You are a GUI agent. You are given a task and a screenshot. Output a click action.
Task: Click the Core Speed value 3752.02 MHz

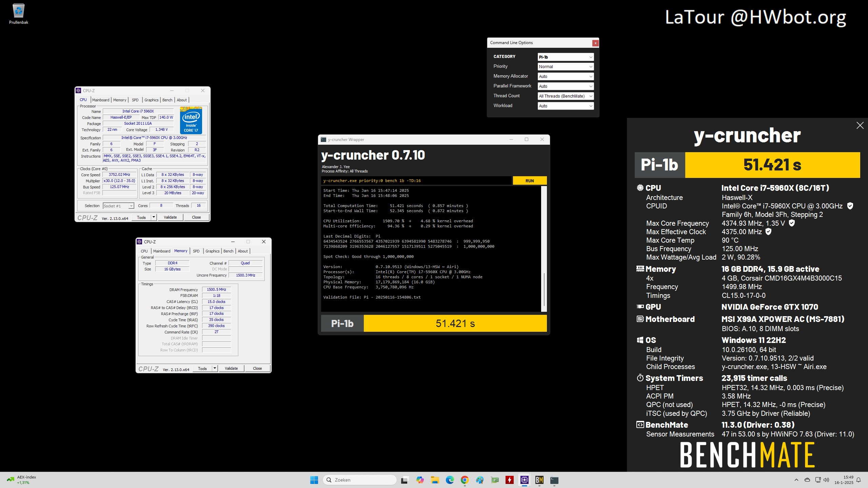point(119,175)
